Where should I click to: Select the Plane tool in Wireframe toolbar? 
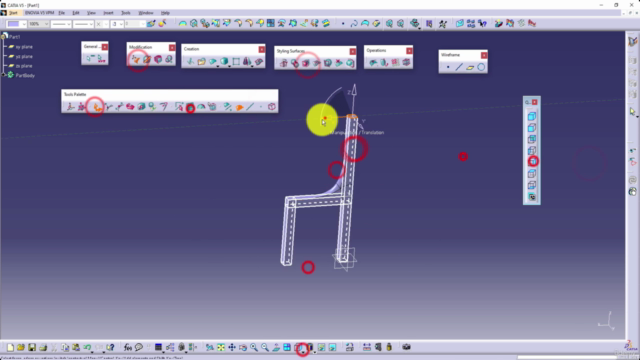pyautogui.click(x=470, y=67)
